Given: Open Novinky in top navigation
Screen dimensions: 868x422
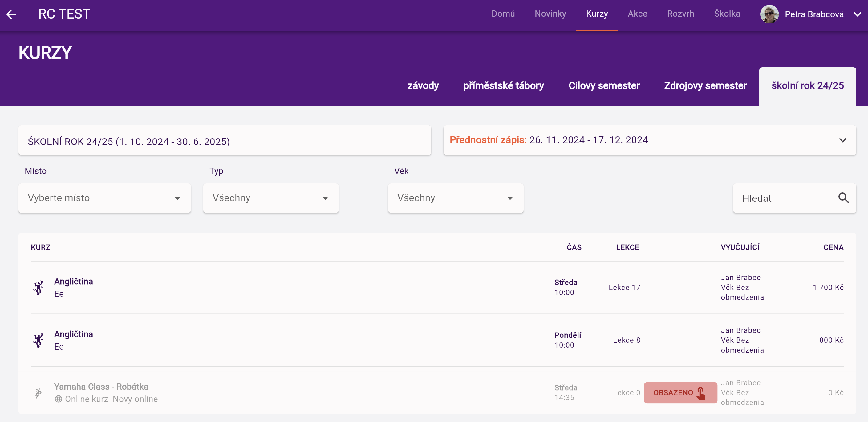Looking at the screenshot, I should (x=550, y=14).
